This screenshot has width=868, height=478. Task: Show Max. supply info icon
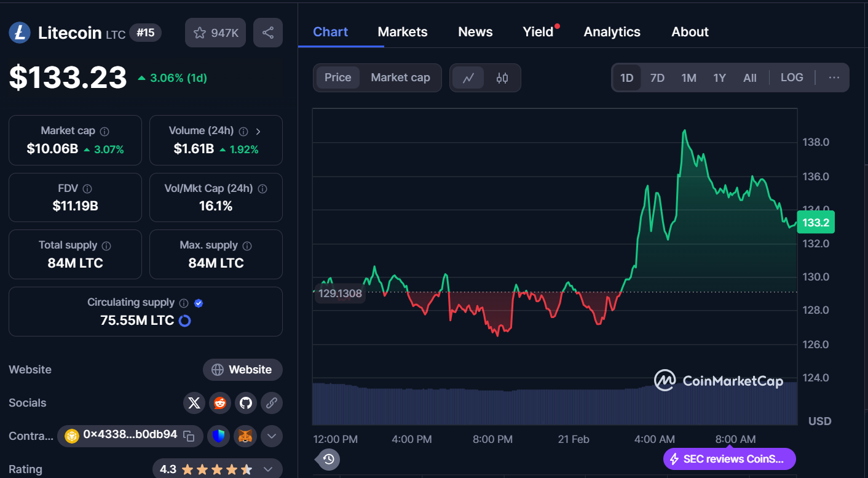(x=247, y=245)
